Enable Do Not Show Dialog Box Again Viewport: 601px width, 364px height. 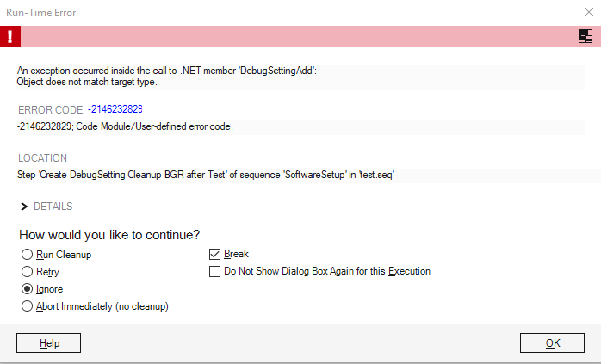215,272
